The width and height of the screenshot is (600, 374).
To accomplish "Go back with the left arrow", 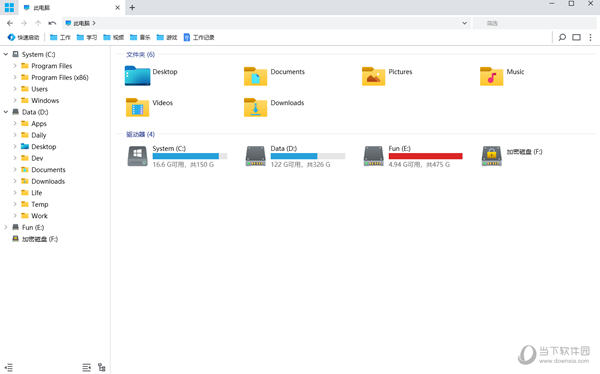I will (x=10, y=23).
